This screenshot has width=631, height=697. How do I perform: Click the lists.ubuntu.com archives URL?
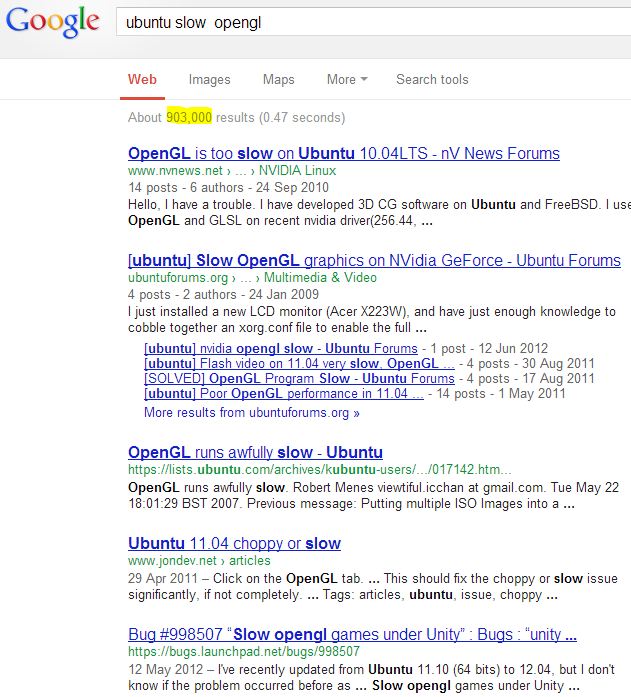tap(319, 470)
